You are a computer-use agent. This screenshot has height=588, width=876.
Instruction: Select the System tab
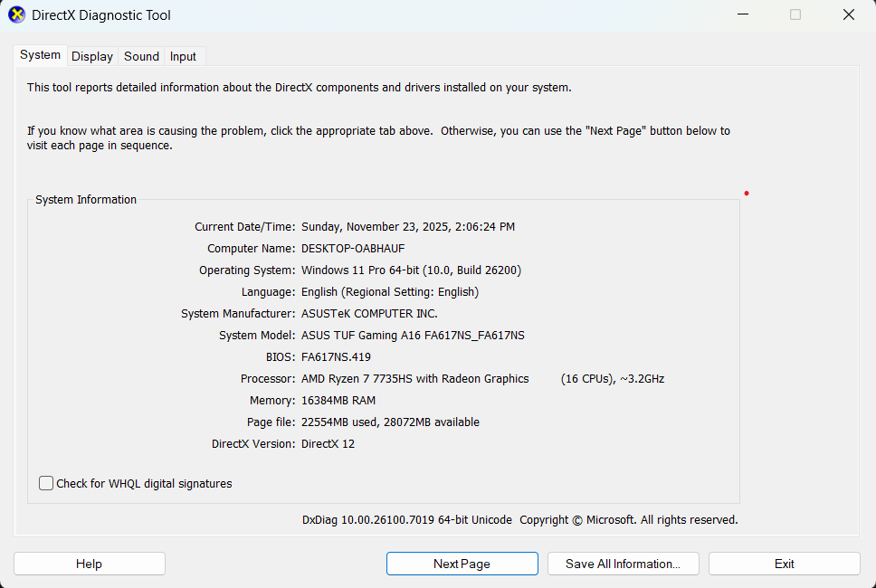[41, 55]
